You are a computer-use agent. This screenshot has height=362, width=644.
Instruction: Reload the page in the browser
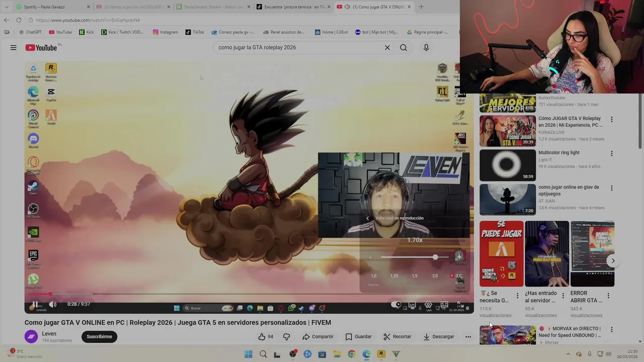[x=19, y=20]
